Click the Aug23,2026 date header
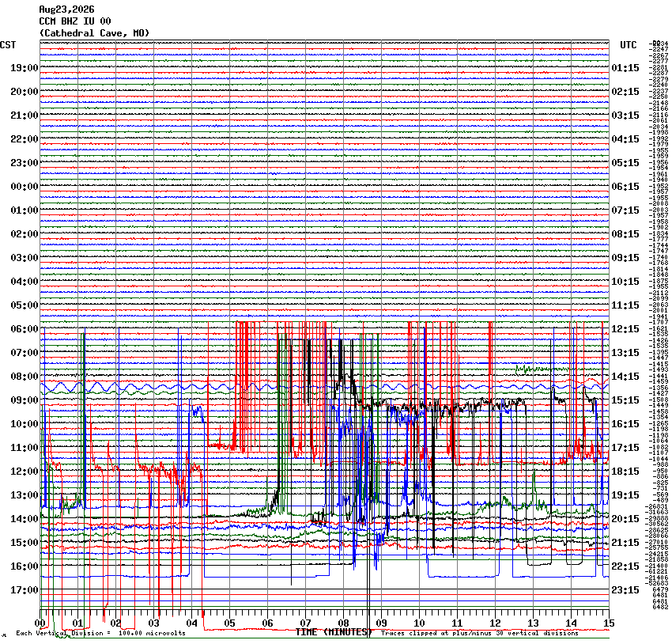Viewport: 672px width, 644px height. coord(67,9)
